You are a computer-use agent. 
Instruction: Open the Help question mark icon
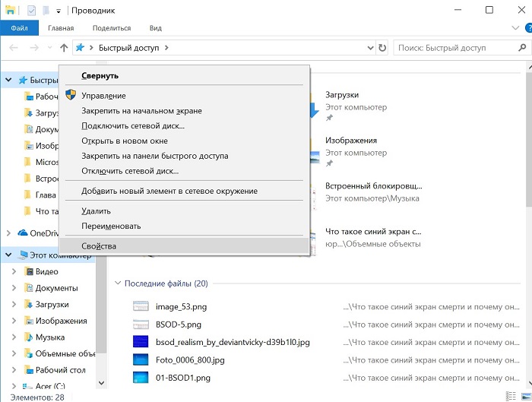click(x=529, y=28)
